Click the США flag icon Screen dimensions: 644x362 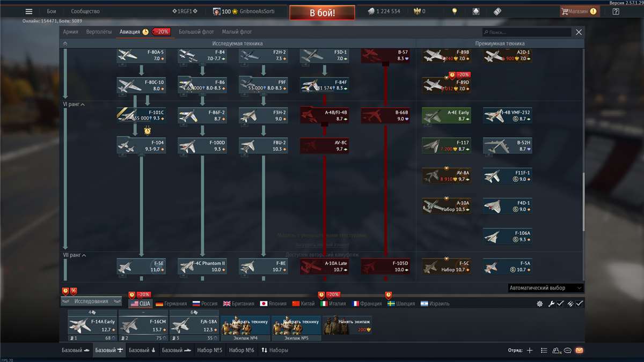(134, 304)
